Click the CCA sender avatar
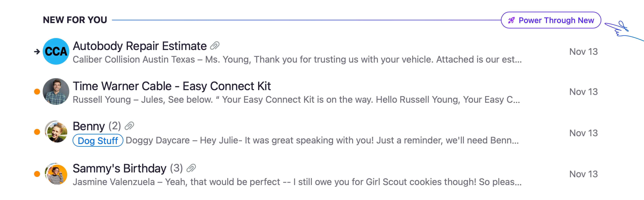 tap(56, 51)
